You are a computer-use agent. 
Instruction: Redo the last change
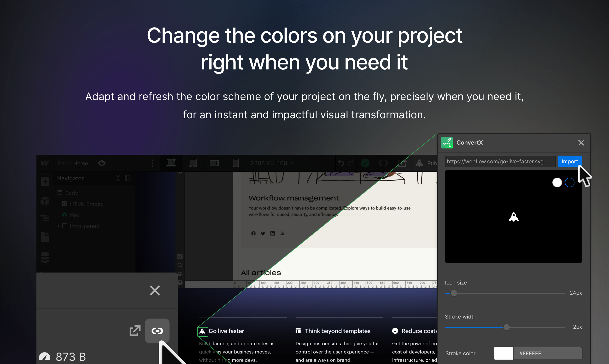(x=351, y=163)
